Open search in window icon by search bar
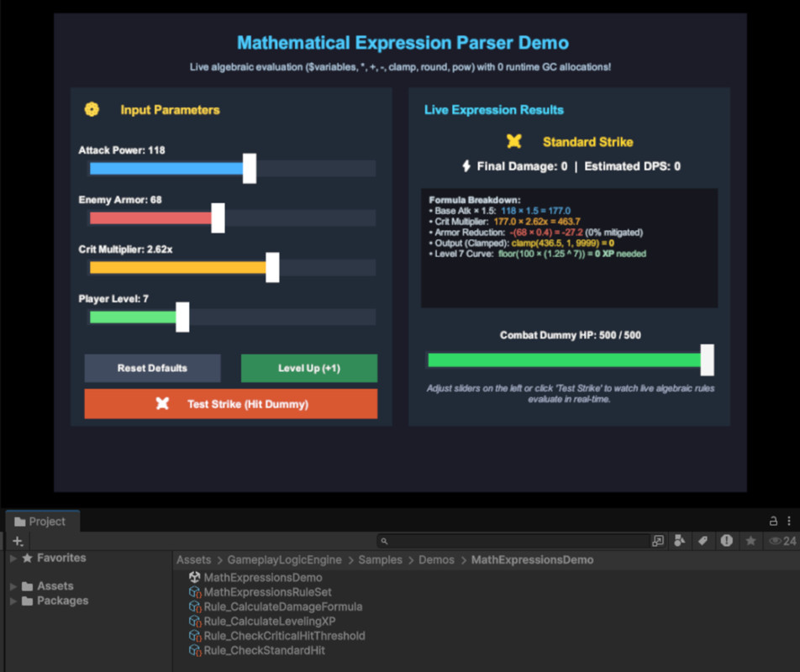Screen dimensions: 800x672 click(x=658, y=540)
